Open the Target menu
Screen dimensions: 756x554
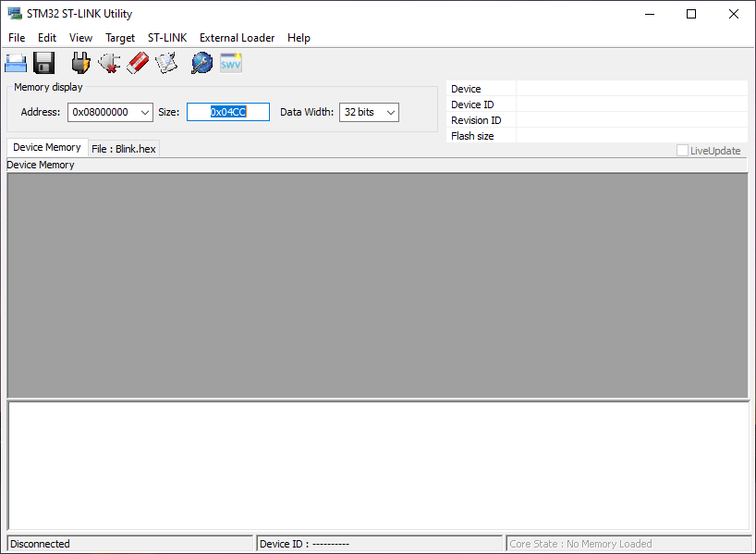120,38
